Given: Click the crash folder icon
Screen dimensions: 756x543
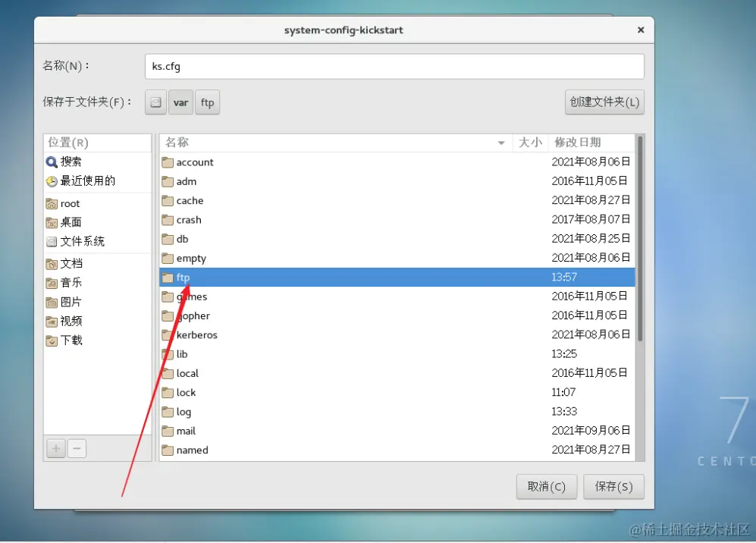Looking at the screenshot, I should pyautogui.click(x=168, y=220).
